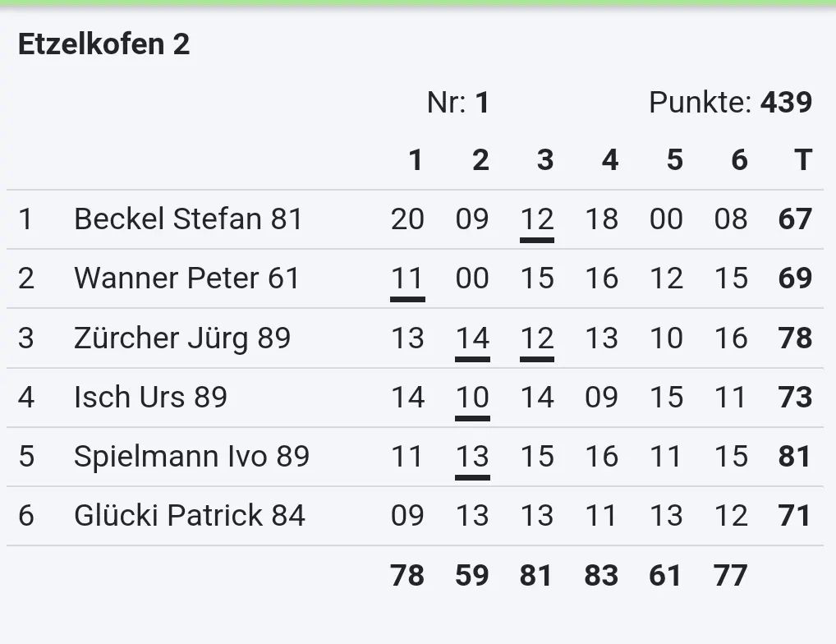836x644 pixels.
Task: Select Glücki Patrick 84 name
Action: point(189,515)
